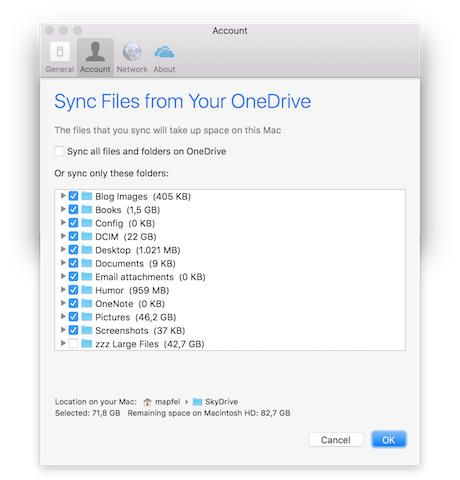
Task: Expand the Blog Images folder triangle
Action: coord(63,196)
